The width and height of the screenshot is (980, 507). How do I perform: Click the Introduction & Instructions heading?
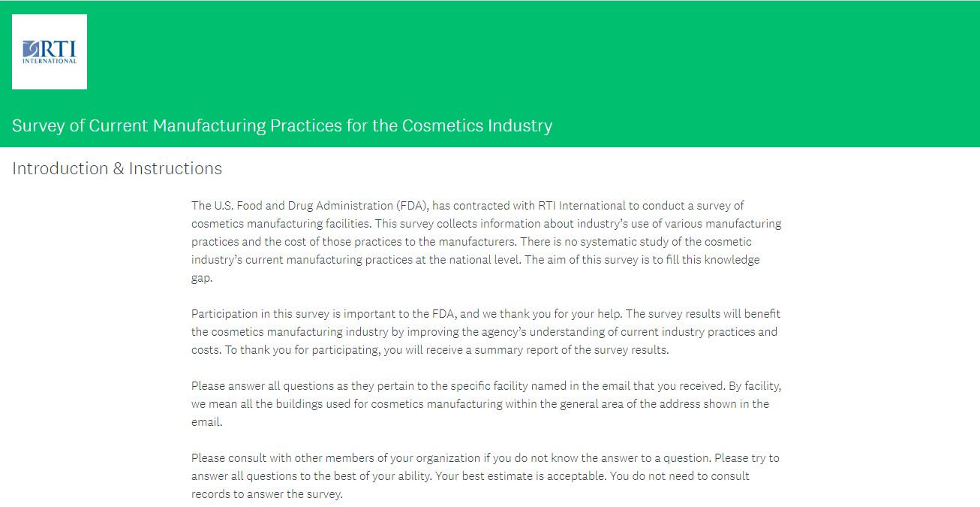[x=117, y=168]
